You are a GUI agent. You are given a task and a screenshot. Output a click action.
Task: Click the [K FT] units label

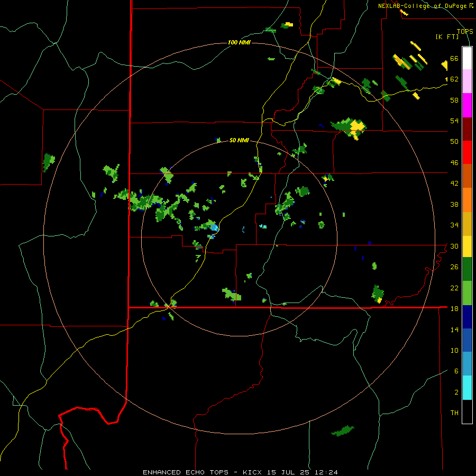point(447,36)
